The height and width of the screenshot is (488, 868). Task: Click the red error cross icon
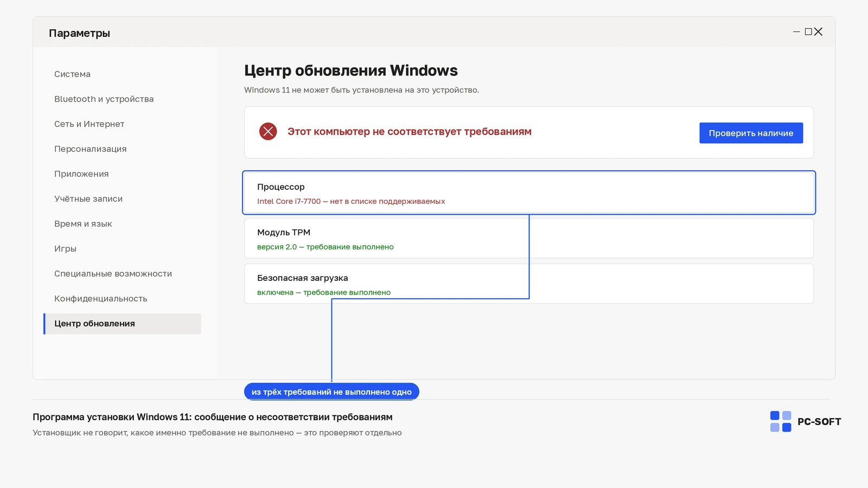[268, 131]
